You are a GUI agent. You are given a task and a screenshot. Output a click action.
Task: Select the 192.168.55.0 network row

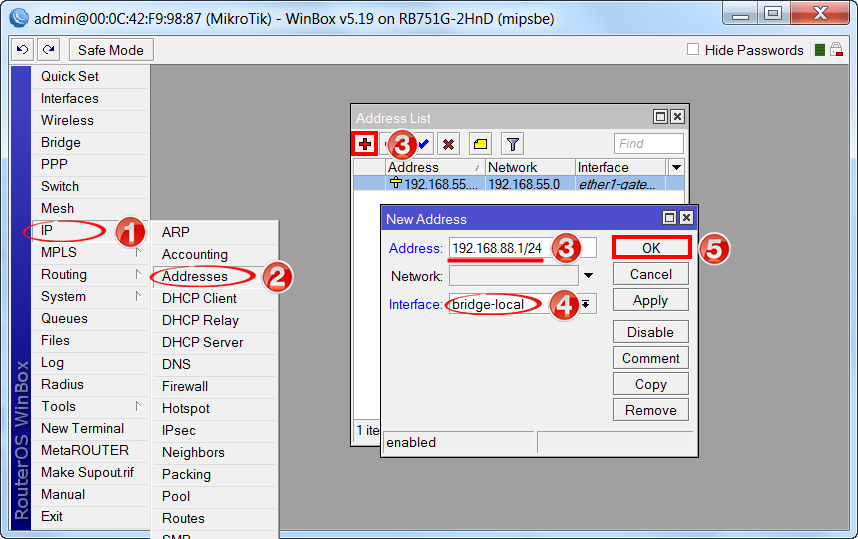[519, 184]
